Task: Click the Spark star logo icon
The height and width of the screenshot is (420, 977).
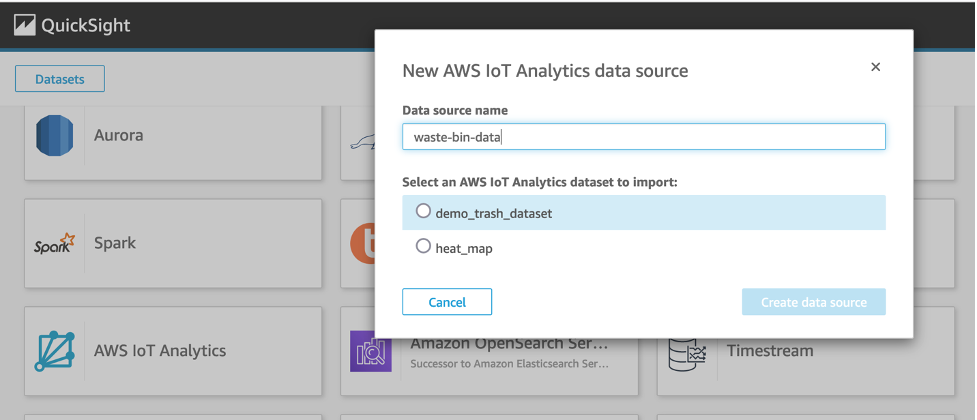Action: [x=54, y=243]
